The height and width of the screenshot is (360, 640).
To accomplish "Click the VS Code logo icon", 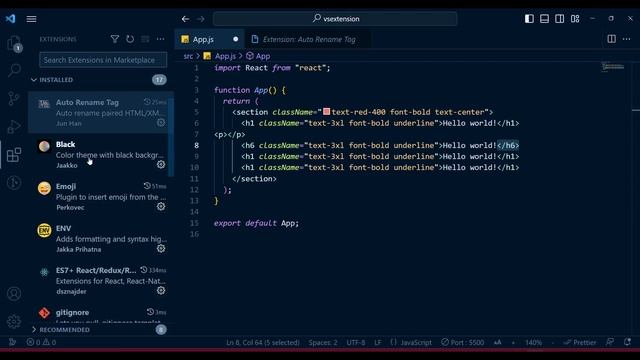I will pyautogui.click(x=11, y=19).
